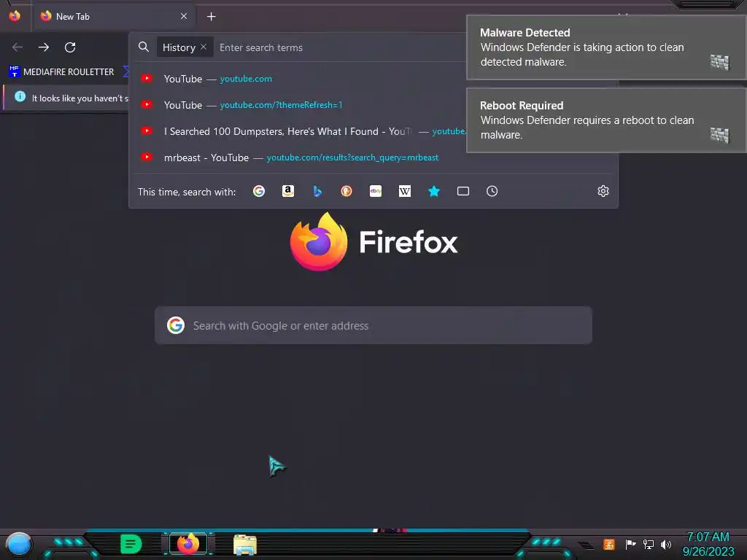Search open tabs using the tab icon

[x=463, y=192]
